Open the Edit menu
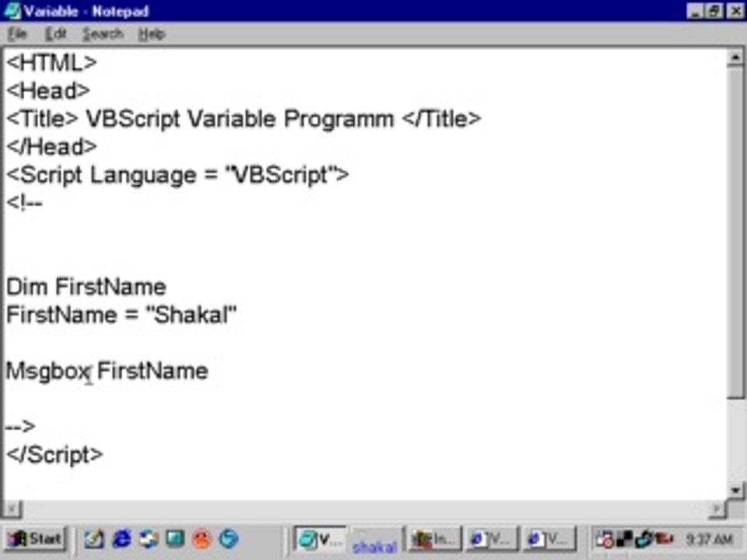 point(55,33)
